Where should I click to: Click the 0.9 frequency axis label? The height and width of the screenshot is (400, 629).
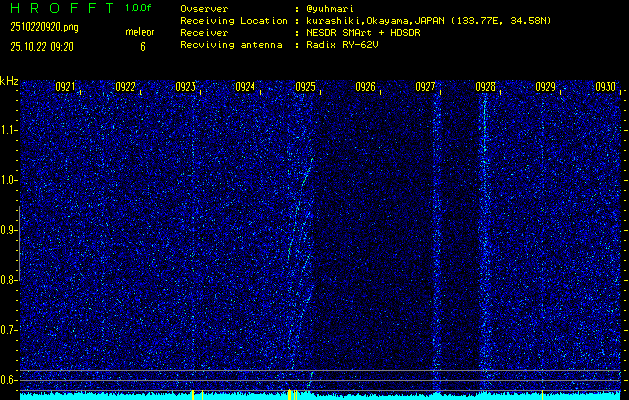[7, 230]
